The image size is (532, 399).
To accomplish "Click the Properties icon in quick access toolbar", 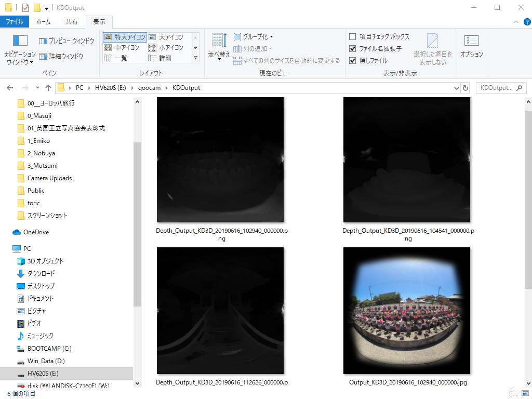I will pyautogui.click(x=25, y=7).
